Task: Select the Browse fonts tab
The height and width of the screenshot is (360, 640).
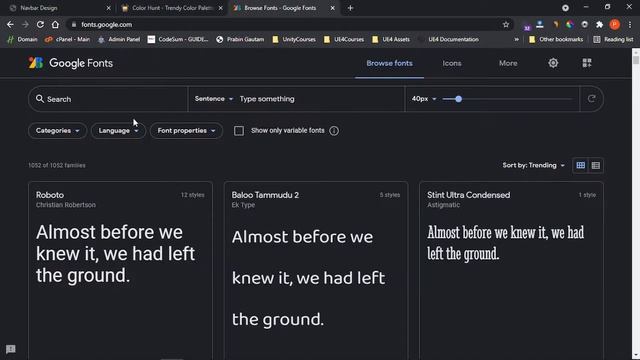Action: coord(389,63)
